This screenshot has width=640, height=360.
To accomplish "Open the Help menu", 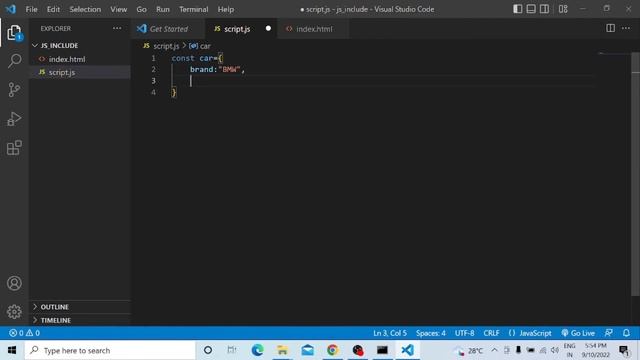I will 226,9.
